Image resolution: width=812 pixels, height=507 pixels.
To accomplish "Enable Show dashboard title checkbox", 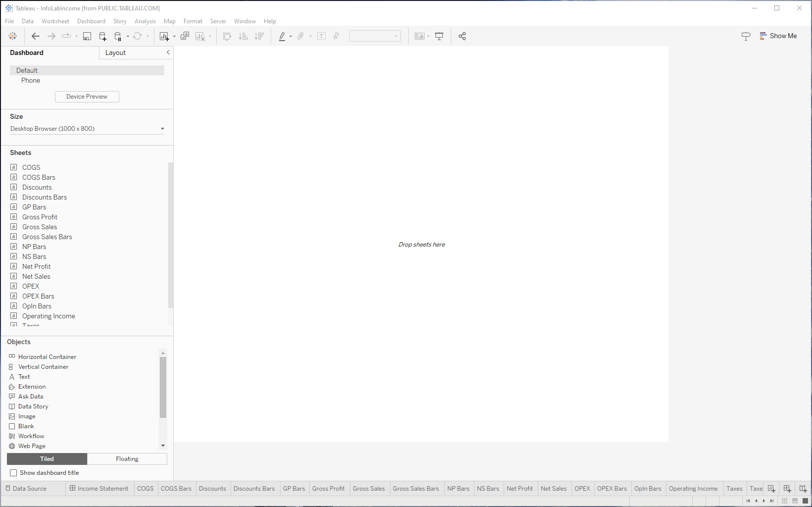I will pos(13,473).
